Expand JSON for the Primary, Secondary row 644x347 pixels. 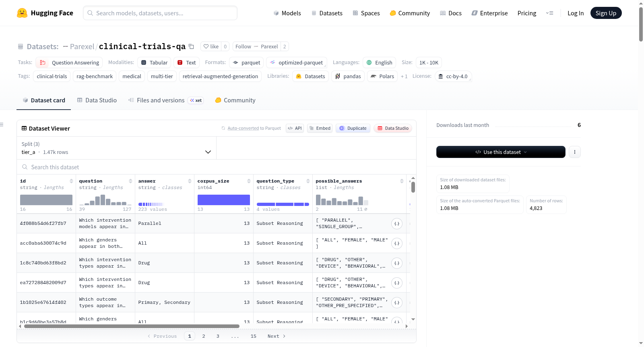click(397, 302)
